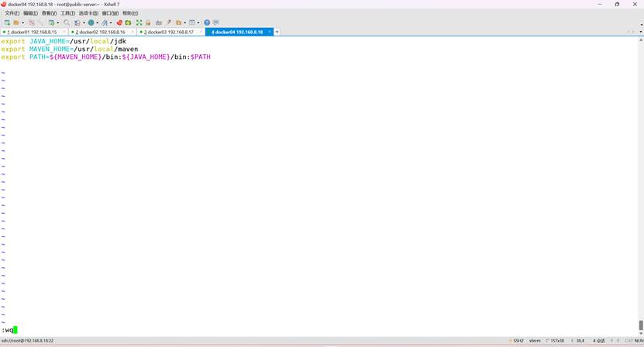644x347 pixels.
Task: Click the Xshell app icon in the title bar
Action: 4,4
